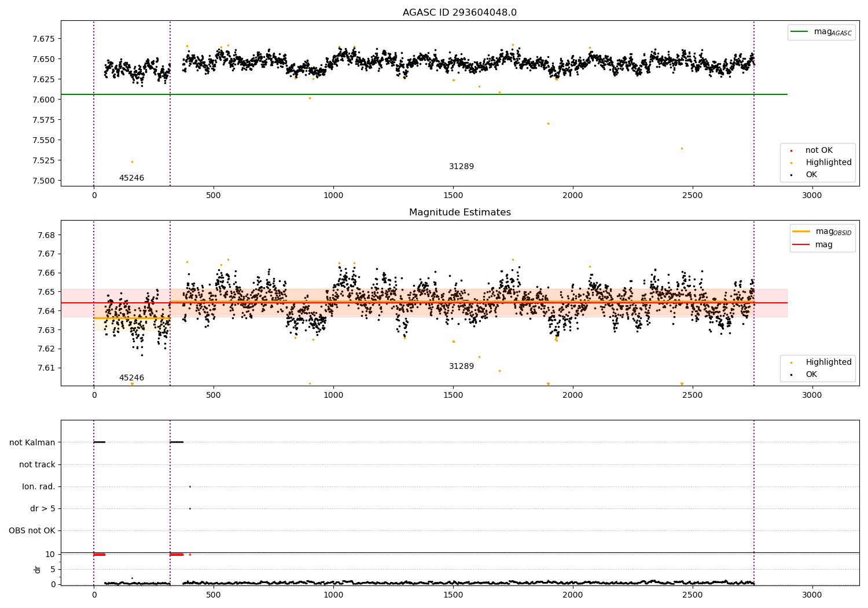Click the single data point on 'Ion. rad.' row

coord(190,487)
